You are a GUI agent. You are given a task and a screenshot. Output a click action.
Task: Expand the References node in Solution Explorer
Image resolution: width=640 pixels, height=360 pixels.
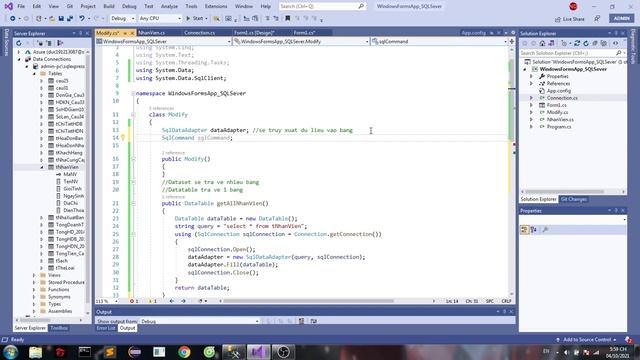531,83
